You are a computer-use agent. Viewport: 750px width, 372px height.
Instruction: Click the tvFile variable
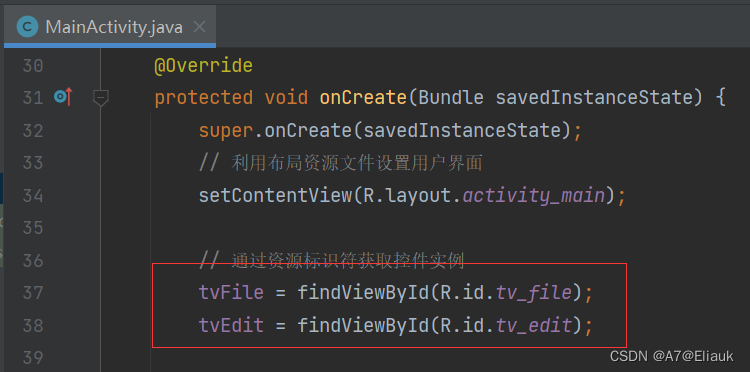coord(231,293)
